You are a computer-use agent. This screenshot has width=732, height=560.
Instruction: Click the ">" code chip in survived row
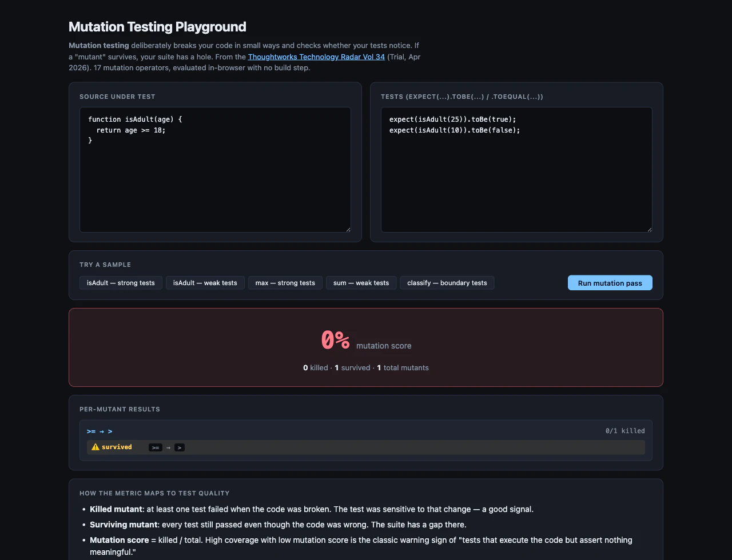[x=180, y=447]
